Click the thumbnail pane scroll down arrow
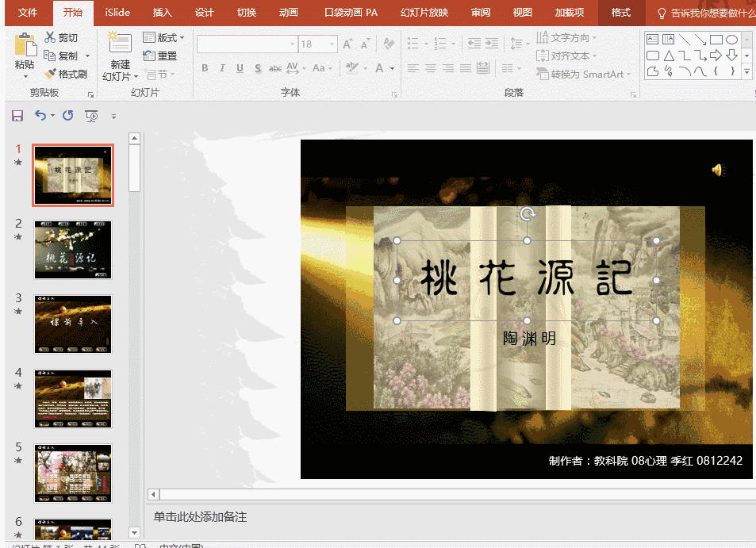The height and width of the screenshot is (548, 756). point(135,533)
